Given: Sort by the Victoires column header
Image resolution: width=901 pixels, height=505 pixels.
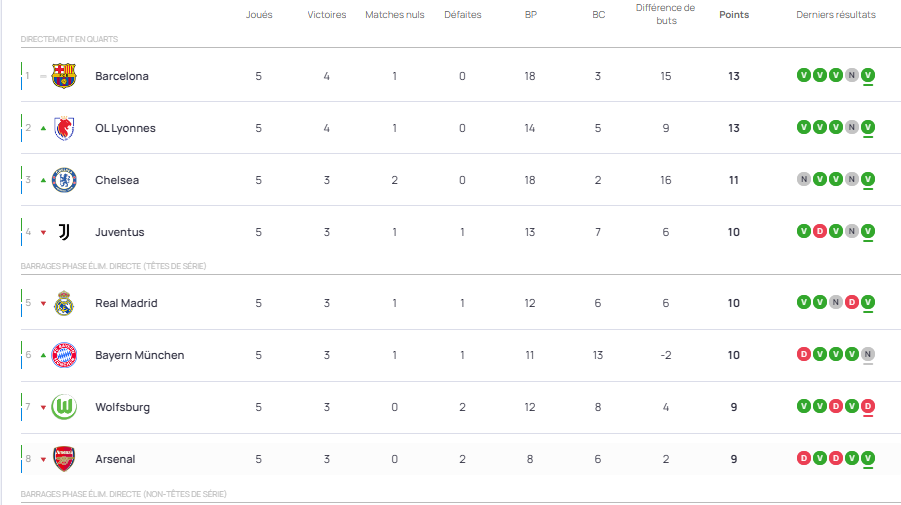Looking at the screenshot, I should [x=327, y=15].
